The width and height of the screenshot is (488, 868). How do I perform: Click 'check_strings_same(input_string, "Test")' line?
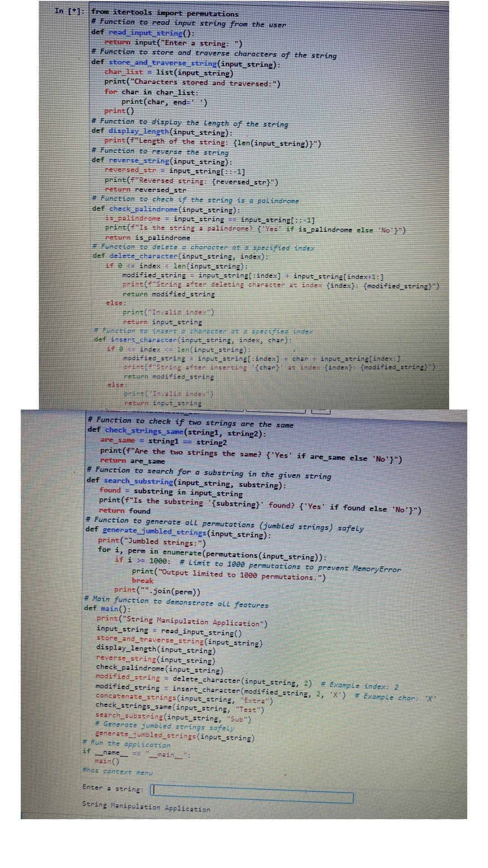point(180,708)
